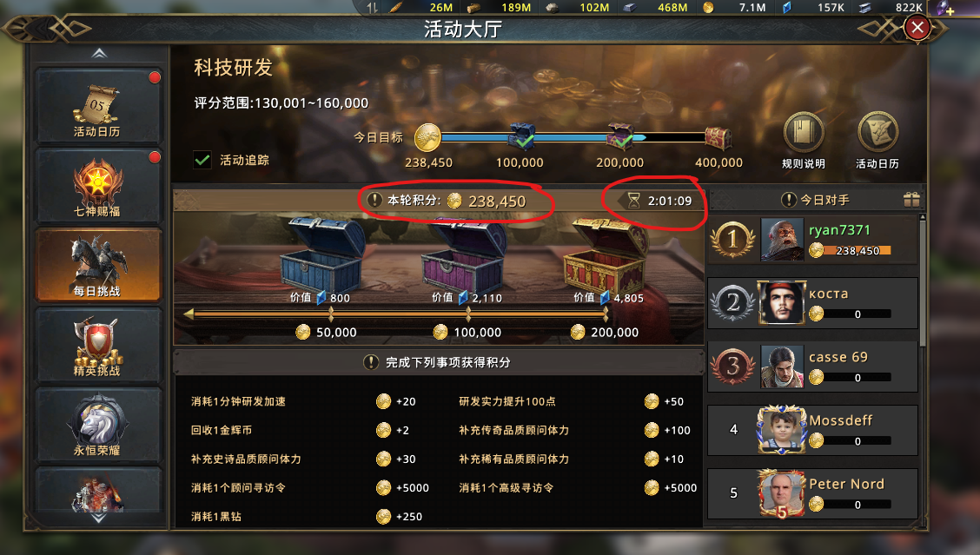Select the 七神赐福 sidebar tab
This screenshot has width=980, height=555.
pyautogui.click(x=98, y=186)
